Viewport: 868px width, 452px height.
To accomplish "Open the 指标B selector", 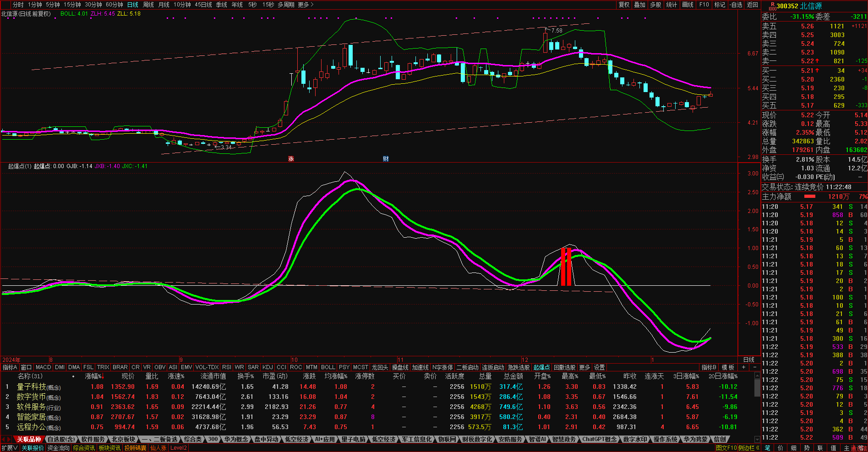I will pyautogui.click(x=709, y=367).
